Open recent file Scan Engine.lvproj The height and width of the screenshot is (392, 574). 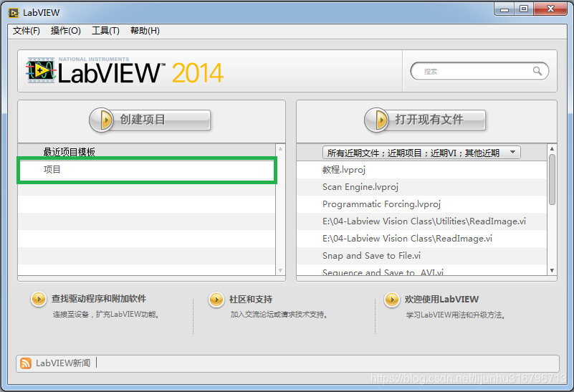421,186
